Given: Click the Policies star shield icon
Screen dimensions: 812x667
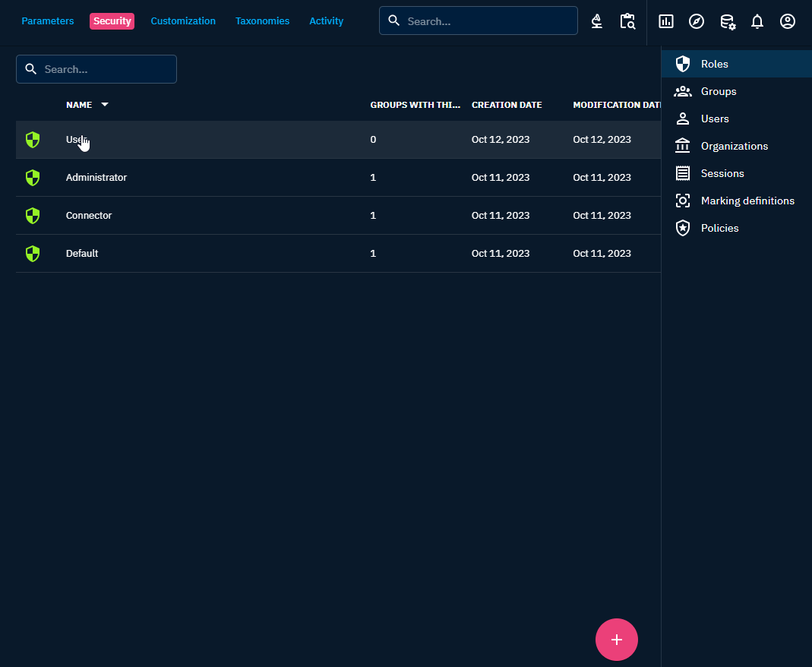Looking at the screenshot, I should pyautogui.click(x=683, y=229).
